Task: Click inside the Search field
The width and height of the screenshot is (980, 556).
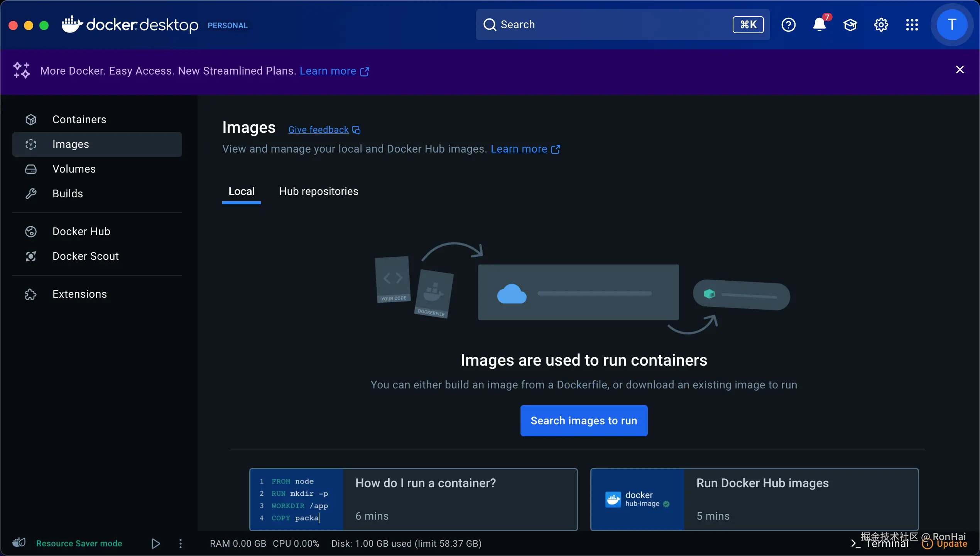Action: coord(623,25)
